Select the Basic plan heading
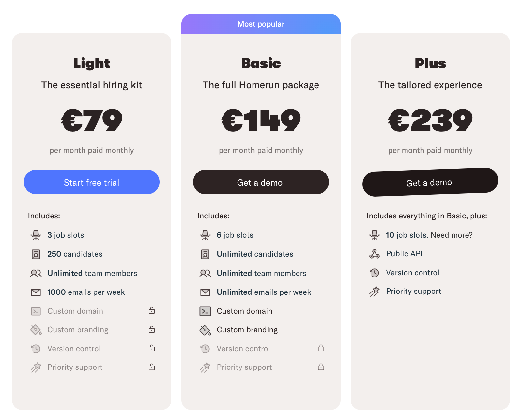The image size is (522, 420). click(x=261, y=64)
